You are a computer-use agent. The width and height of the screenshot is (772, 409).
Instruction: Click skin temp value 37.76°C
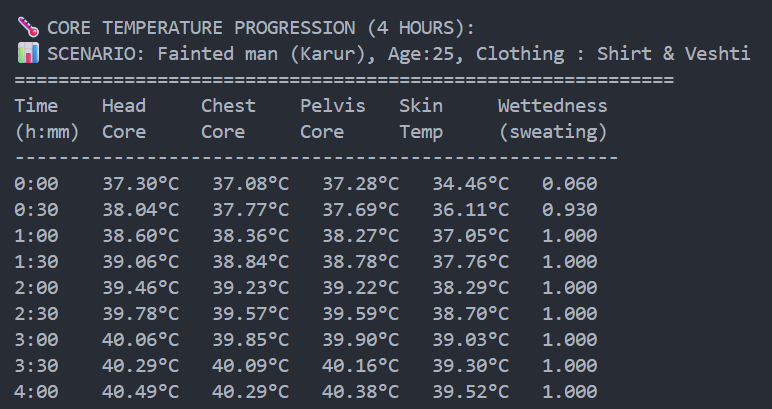[471, 262]
